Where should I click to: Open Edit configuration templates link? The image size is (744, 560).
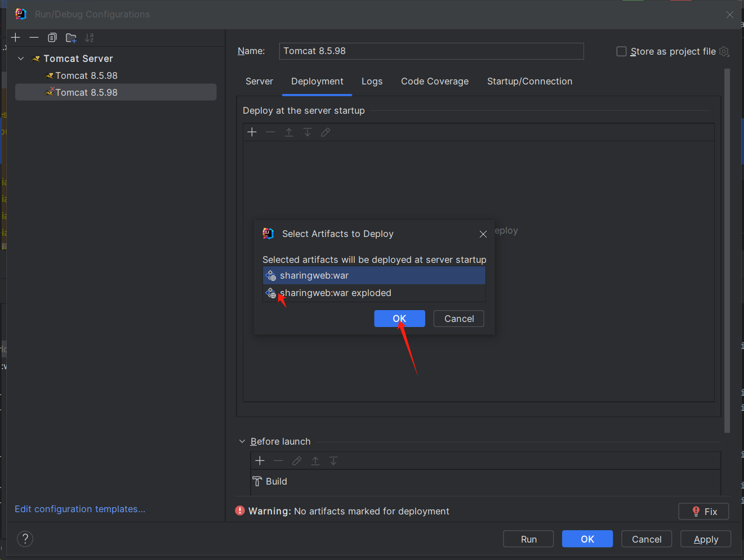click(x=80, y=509)
